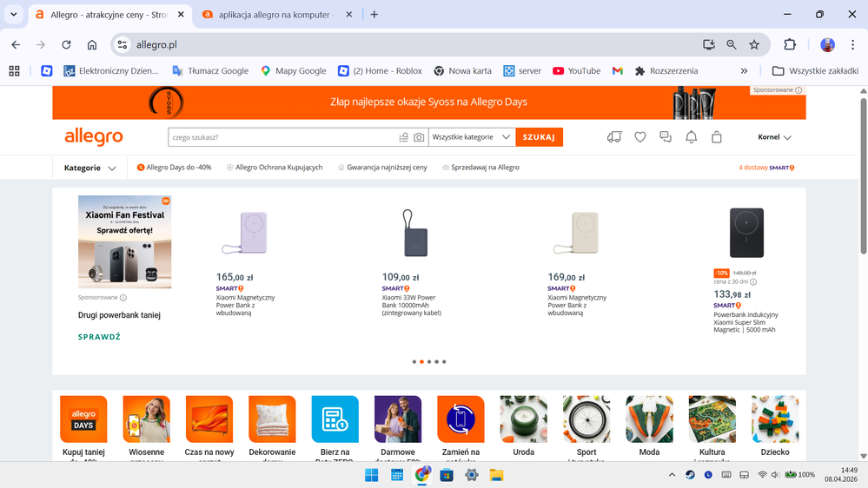868x488 pixels.
Task: Select the first carousel dot
Action: (414, 362)
